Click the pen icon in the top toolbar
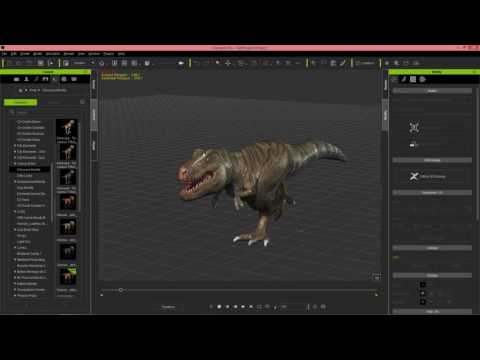This screenshot has height=360, width=480. [x=343, y=63]
